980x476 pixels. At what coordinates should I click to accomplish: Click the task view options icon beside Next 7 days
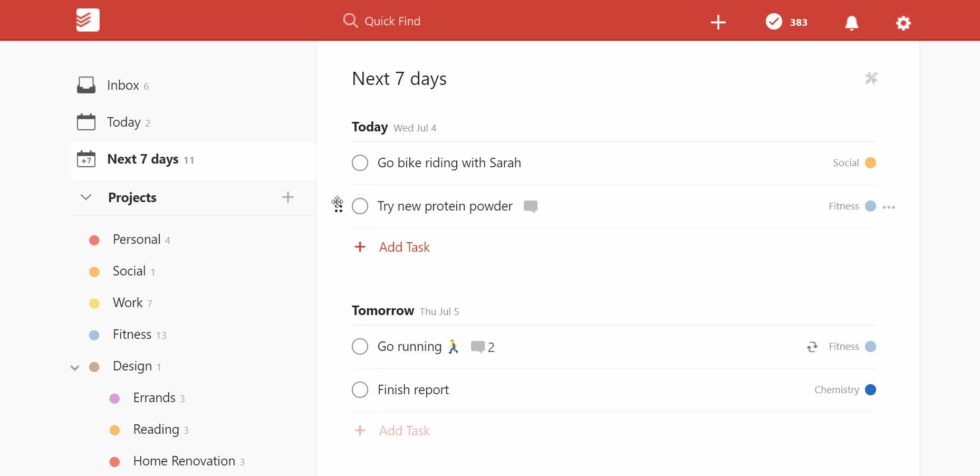[871, 79]
